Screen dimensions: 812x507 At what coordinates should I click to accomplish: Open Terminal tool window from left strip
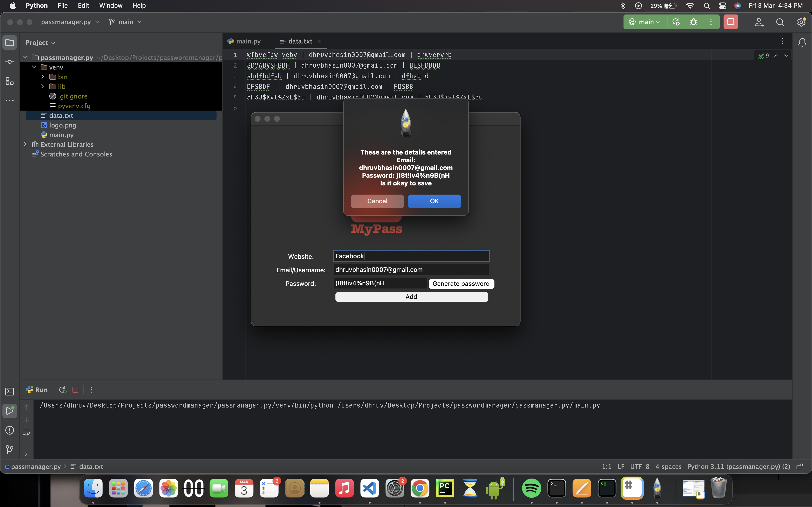(x=10, y=391)
